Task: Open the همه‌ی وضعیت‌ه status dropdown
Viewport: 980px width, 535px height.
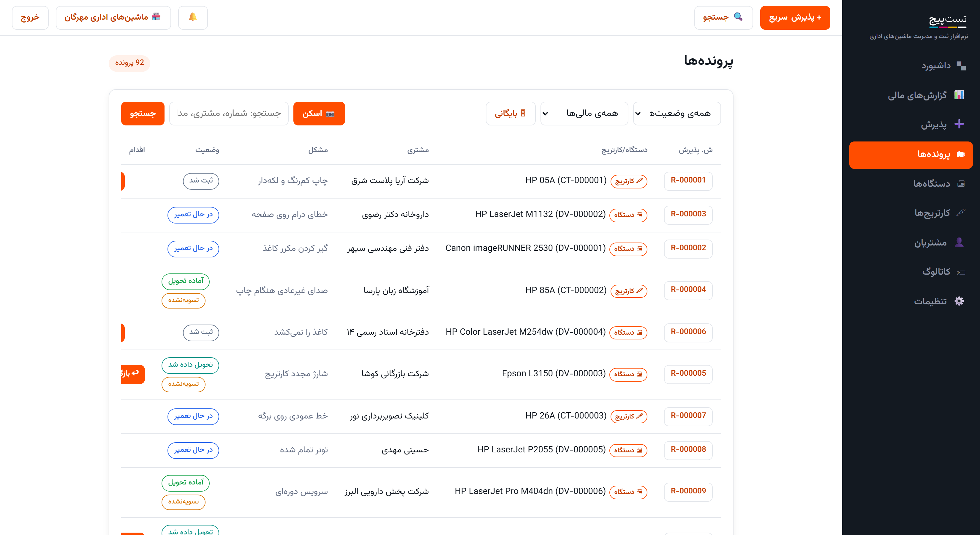Action: 676,114
